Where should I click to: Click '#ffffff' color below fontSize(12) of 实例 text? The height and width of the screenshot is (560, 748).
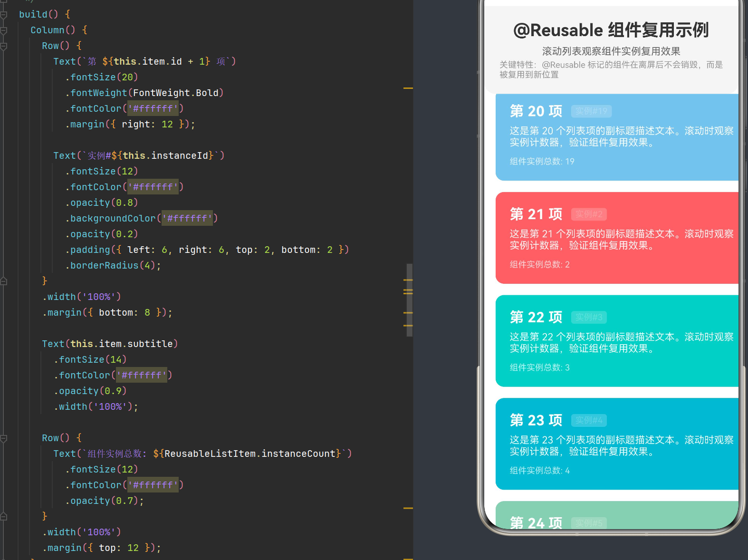[153, 187]
